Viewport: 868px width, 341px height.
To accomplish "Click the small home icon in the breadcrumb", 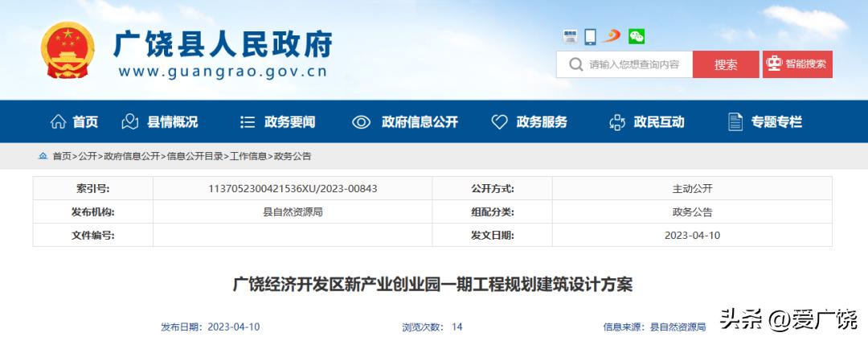I will coord(43,156).
